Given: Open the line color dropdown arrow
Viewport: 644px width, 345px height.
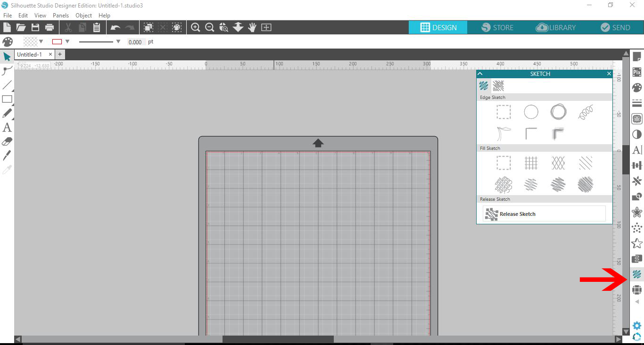Looking at the screenshot, I should point(67,41).
